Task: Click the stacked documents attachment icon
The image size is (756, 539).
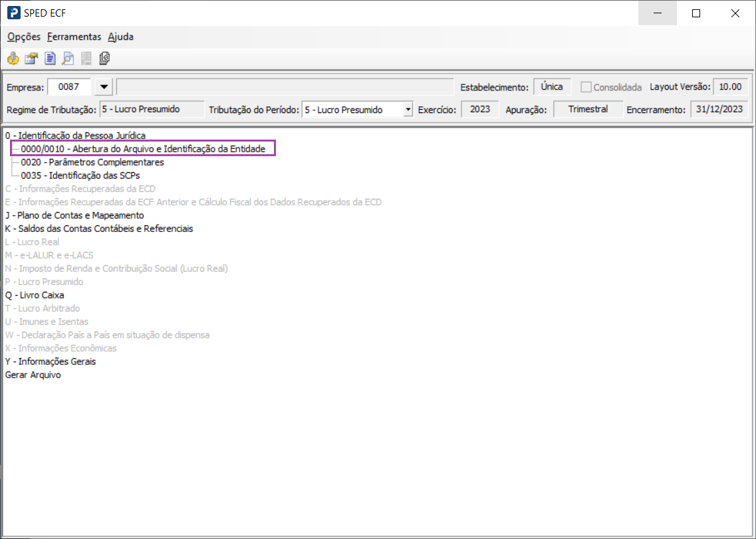Action: click(x=104, y=58)
